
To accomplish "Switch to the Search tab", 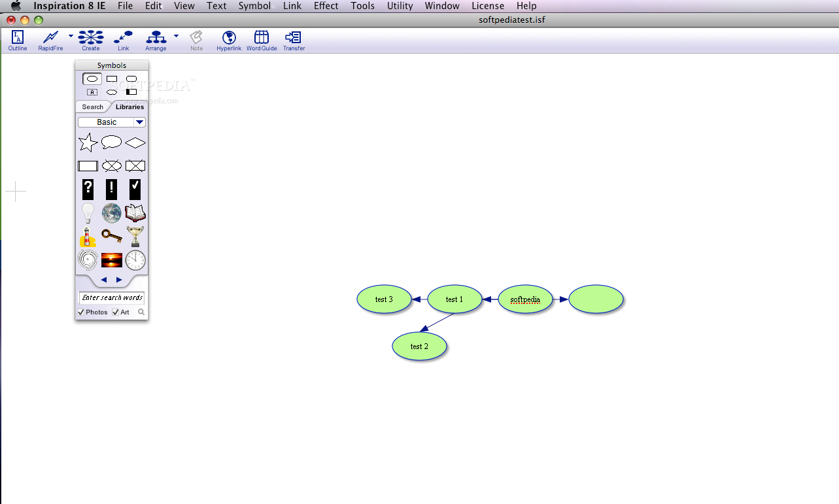I will [x=92, y=107].
